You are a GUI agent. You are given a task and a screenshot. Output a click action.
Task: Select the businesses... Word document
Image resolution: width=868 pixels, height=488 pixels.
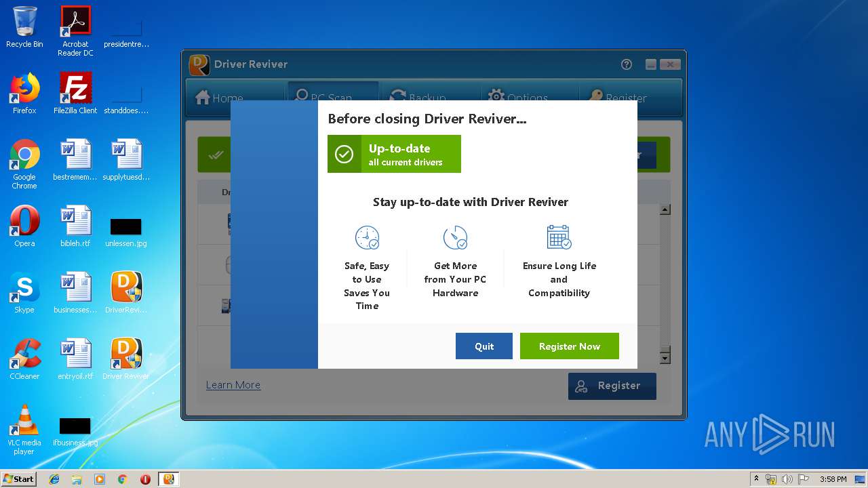tap(75, 293)
